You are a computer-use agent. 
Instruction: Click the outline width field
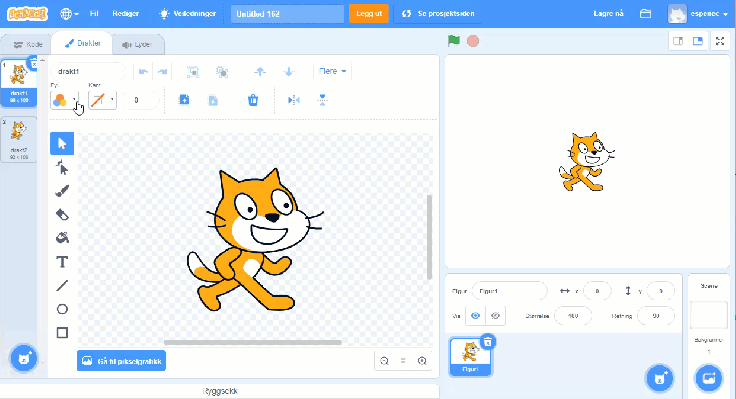coord(140,100)
